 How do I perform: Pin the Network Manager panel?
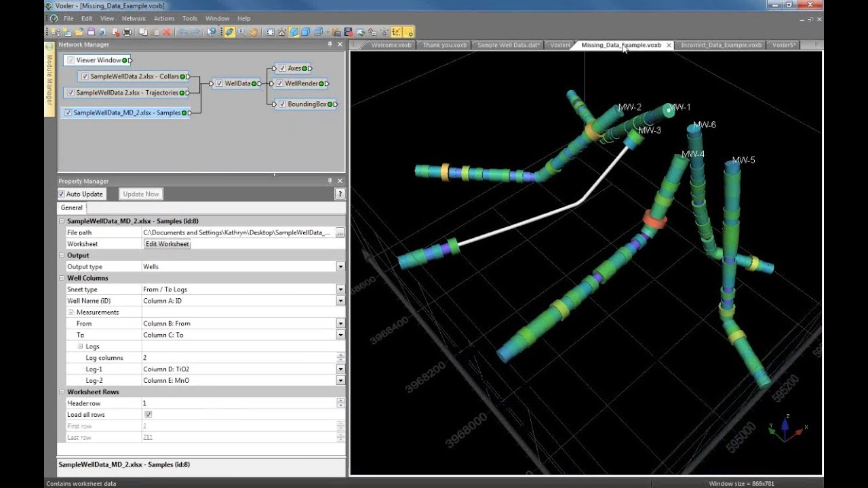(330, 45)
